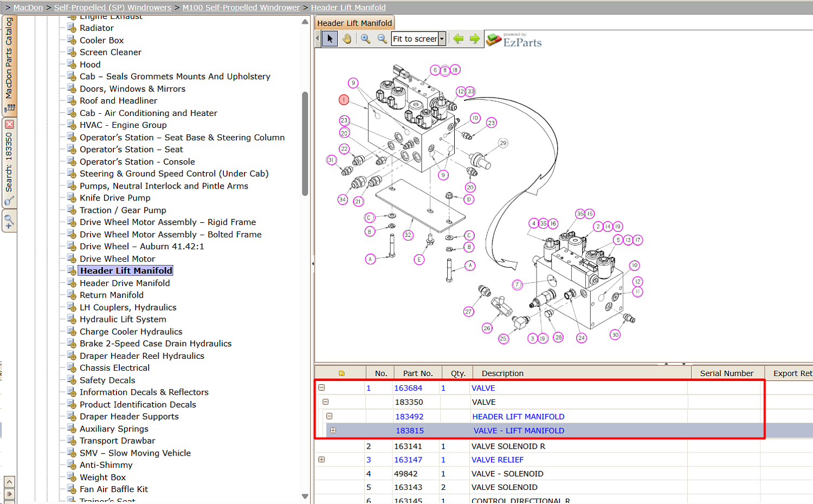The height and width of the screenshot is (504, 813).
Task: Go to previous diagram with left arrow
Action: point(459,38)
